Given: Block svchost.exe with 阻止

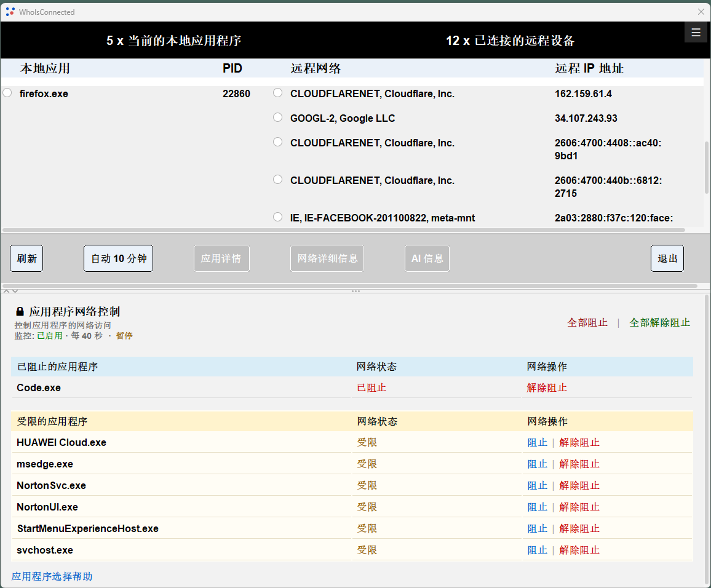Looking at the screenshot, I should [538, 550].
